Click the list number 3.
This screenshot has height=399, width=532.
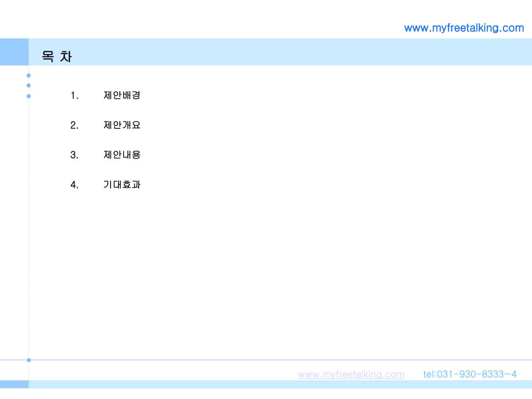click(74, 155)
